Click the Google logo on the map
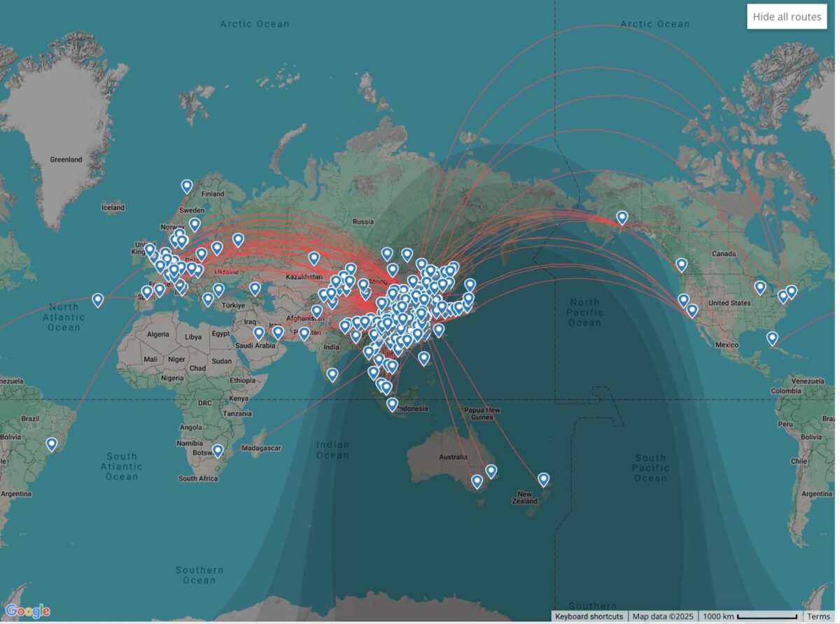Screen dimensions: 840x624 pyautogui.click(x=28, y=611)
